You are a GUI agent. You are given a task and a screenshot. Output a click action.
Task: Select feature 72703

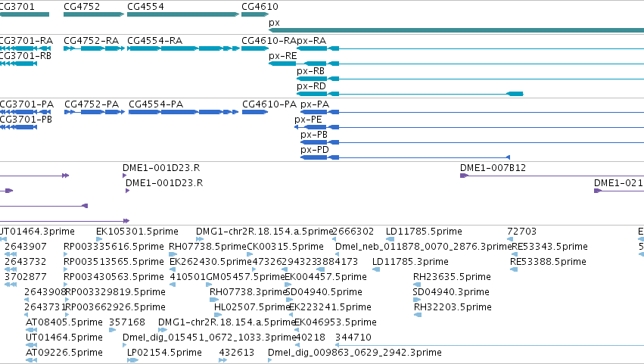(x=521, y=232)
